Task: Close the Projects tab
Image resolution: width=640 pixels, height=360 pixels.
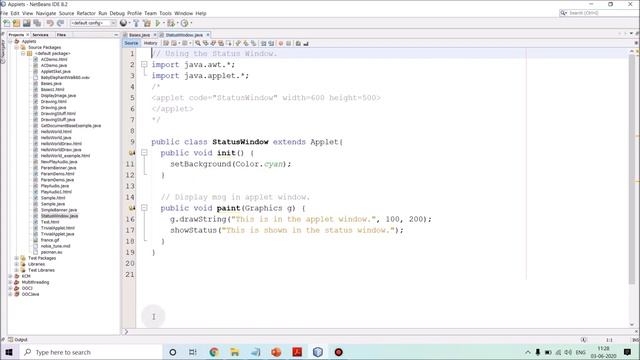Action: point(27,35)
